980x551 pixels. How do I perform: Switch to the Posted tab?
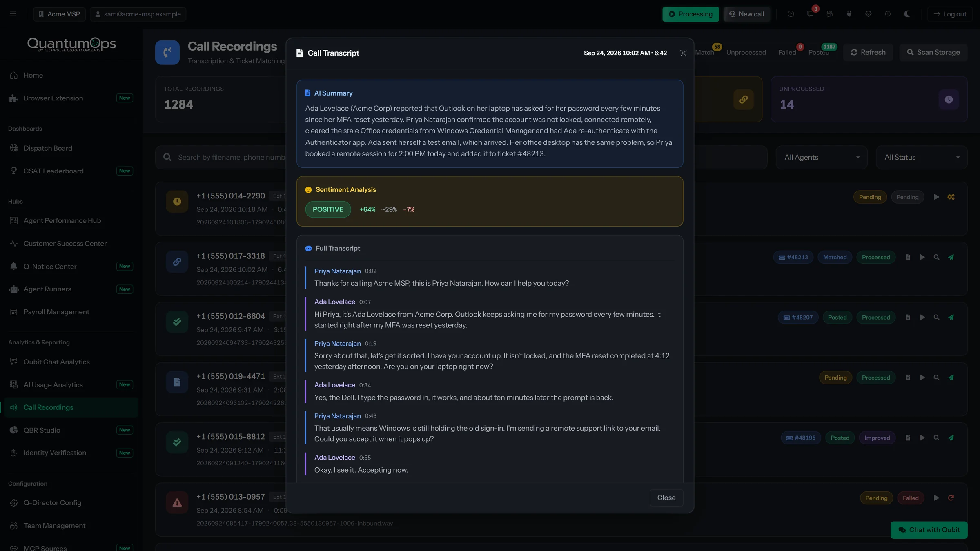pos(819,52)
